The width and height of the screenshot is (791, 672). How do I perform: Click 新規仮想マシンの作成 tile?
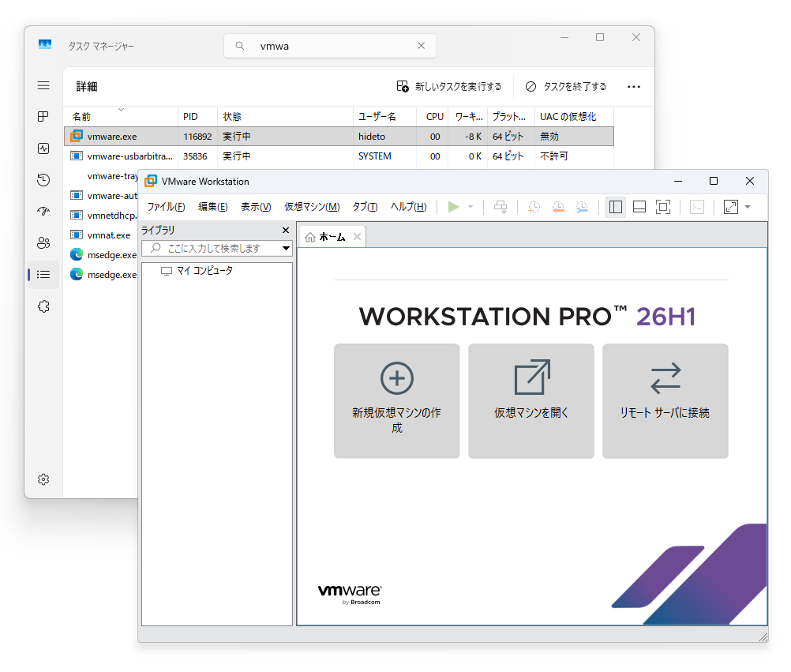pos(396,401)
